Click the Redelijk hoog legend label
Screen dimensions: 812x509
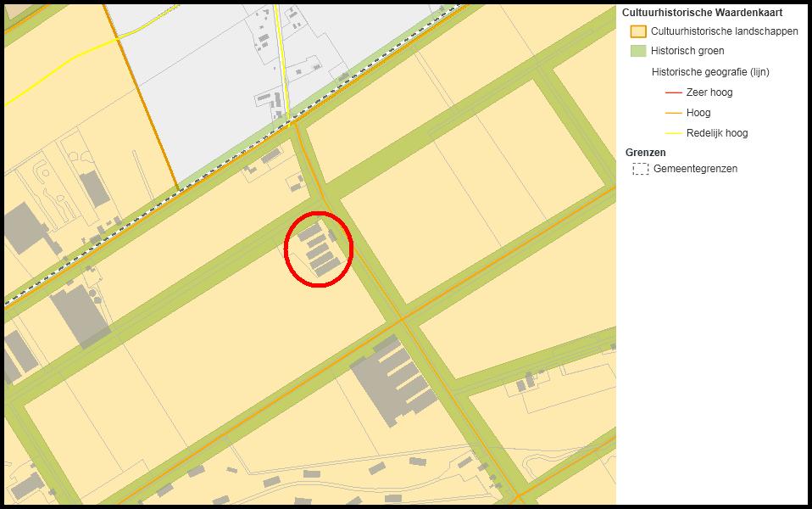pyautogui.click(x=717, y=133)
